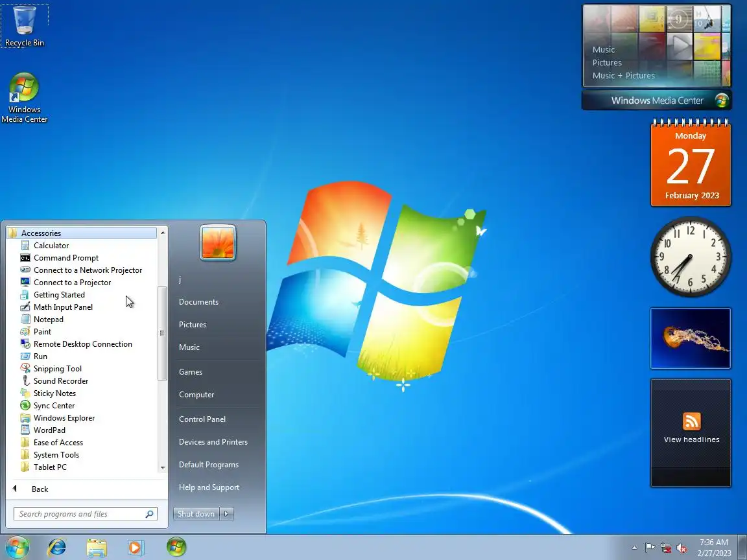Click Pictures in the Media Center gadget

coord(607,62)
